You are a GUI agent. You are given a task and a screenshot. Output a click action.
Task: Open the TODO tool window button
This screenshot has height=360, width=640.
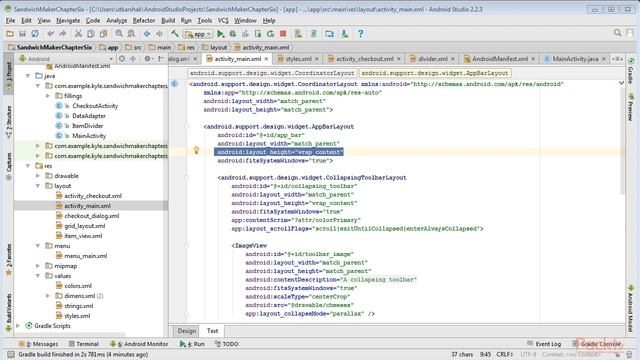tap(227, 344)
